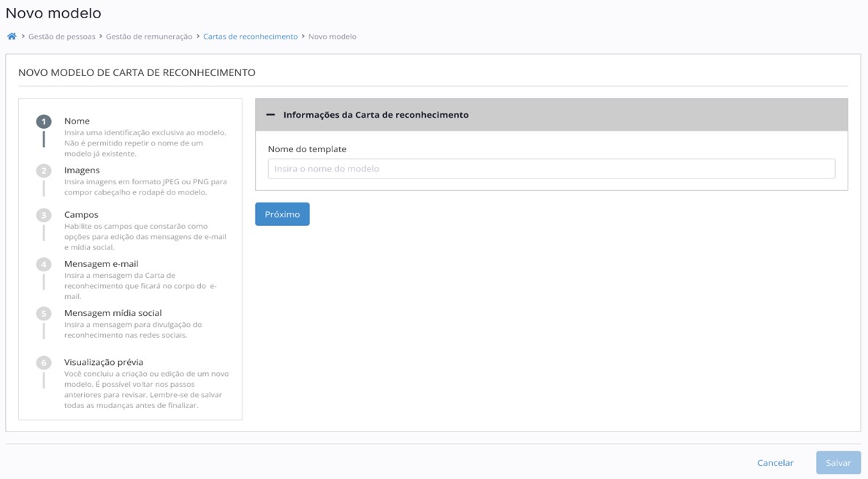Click the NOVO MODELO DE CARTA DE RECONHECIMENTO heading
Screen dimensions: 868x479
coord(137,72)
